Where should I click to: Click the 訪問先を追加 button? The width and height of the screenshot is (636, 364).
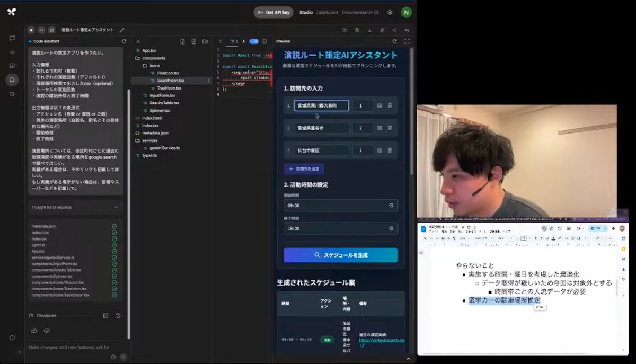[304, 168]
